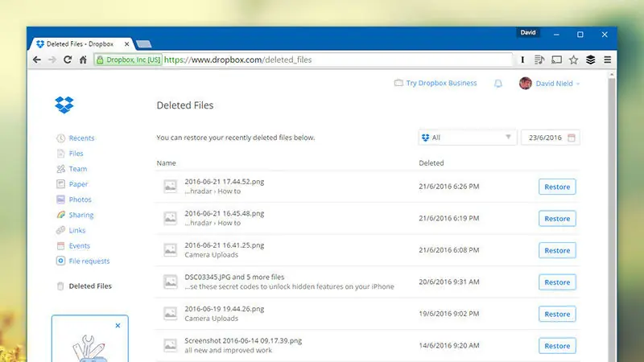Click the Links chain icon
644x362 pixels.
pos(61,230)
